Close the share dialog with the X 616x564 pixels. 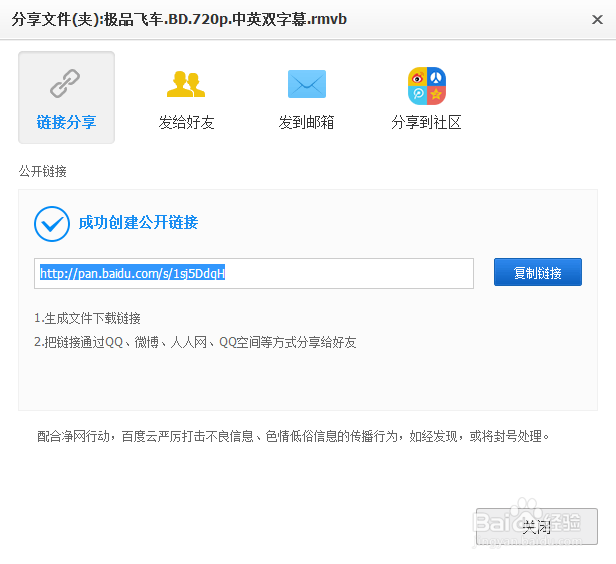point(597,19)
